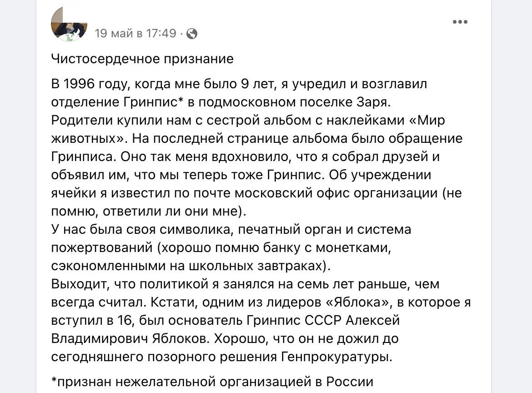
Task: Click the heading "Чистосердечное признание"
Action: (142, 59)
